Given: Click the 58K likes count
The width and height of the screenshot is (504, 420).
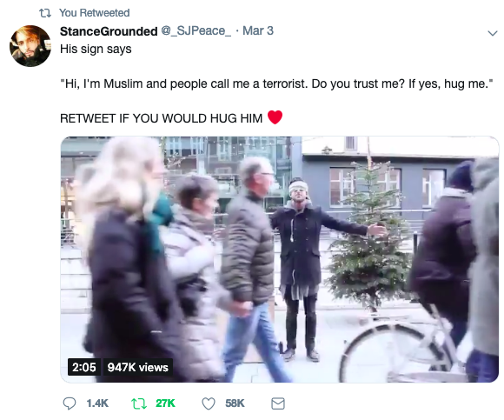Looking at the screenshot, I should pos(235,403).
